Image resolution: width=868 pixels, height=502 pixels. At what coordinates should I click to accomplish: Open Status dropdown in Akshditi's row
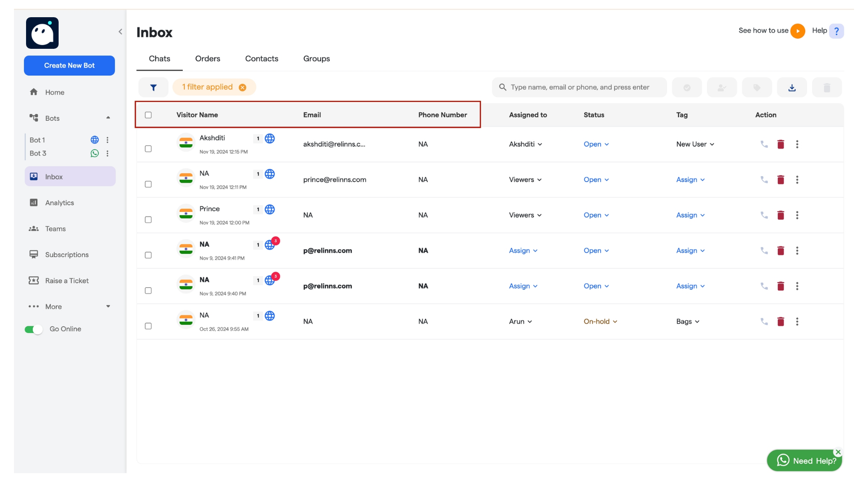click(596, 144)
